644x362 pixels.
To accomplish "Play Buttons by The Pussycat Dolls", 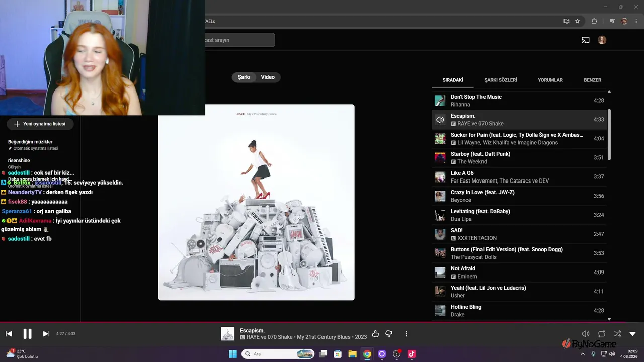I will point(519,253).
